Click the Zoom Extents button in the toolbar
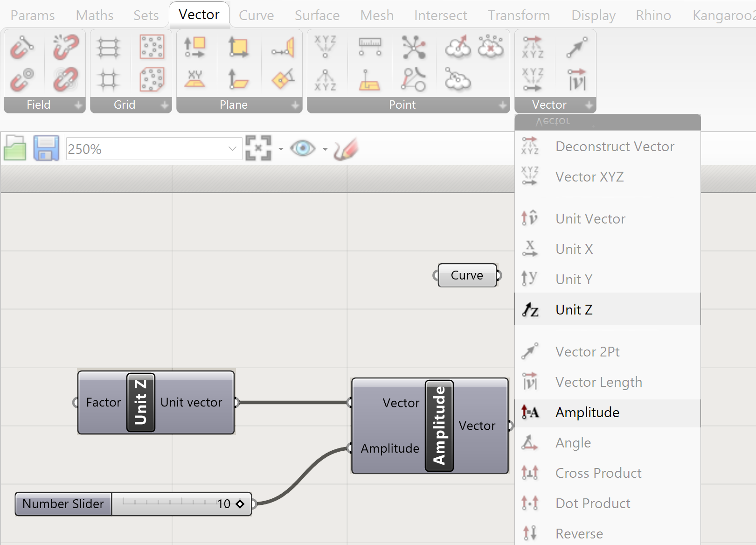This screenshot has height=545, width=756. pyautogui.click(x=259, y=147)
